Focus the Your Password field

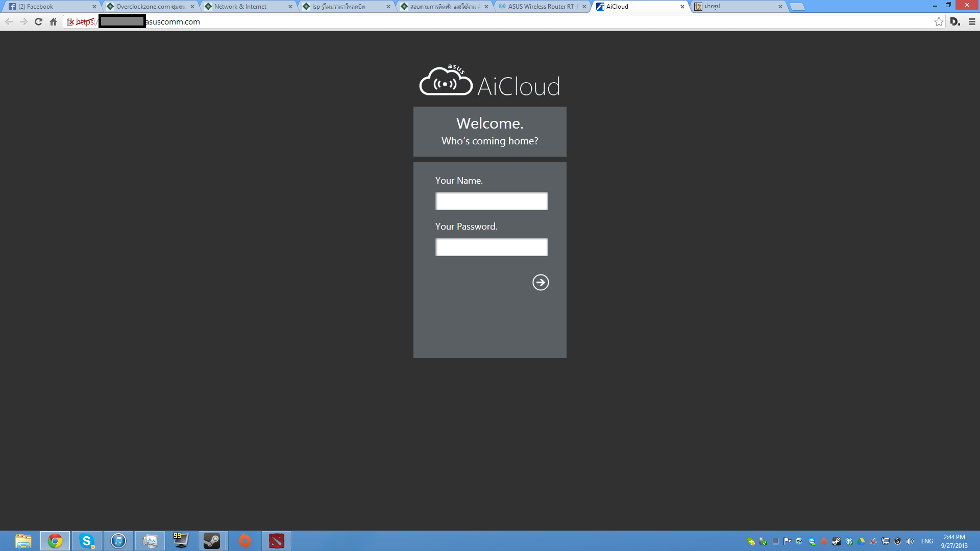[x=491, y=247]
